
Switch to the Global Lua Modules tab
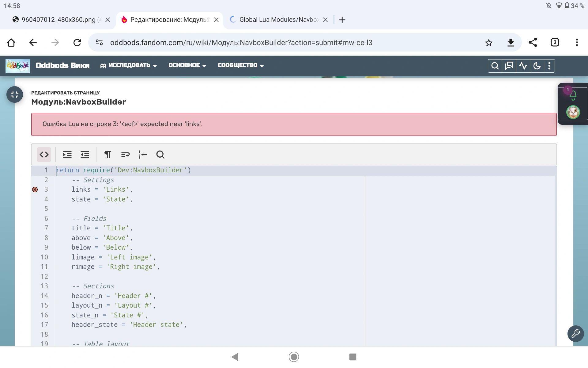278,20
